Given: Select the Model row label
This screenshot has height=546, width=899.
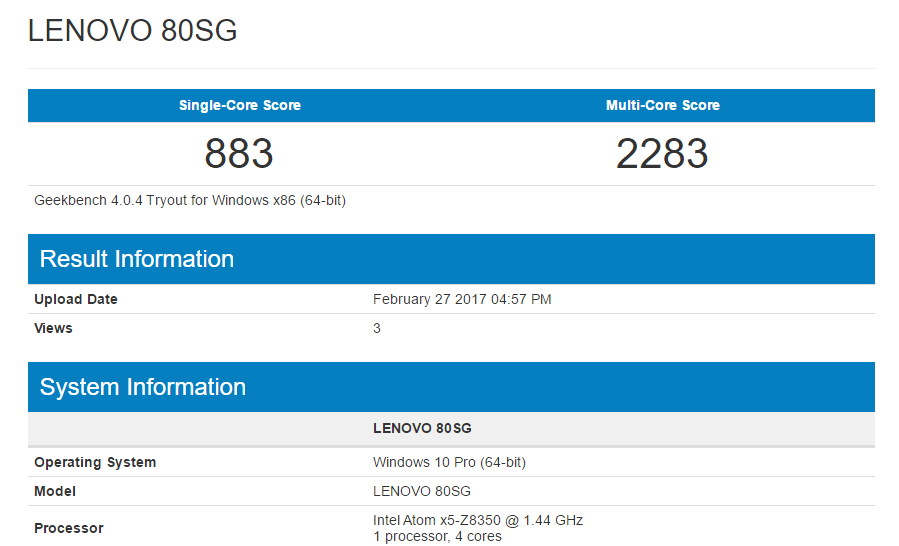Looking at the screenshot, I should [55, 491].
